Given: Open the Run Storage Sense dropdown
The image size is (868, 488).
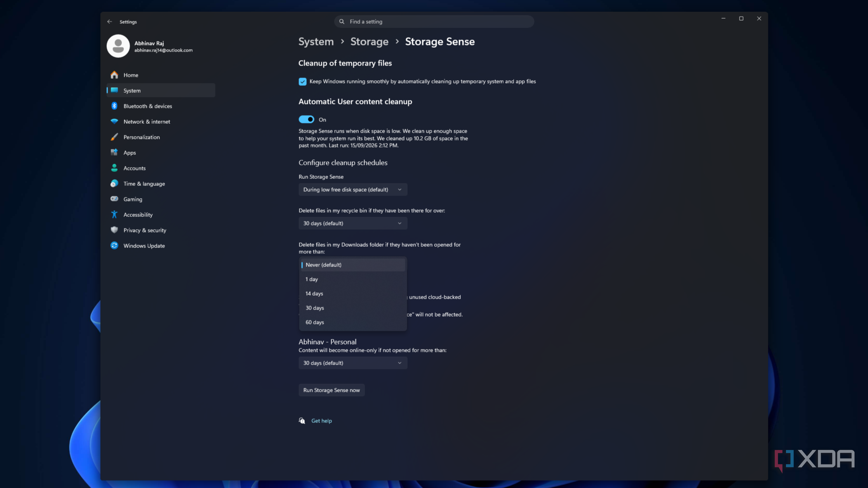Looking at the screenshot, I should click(353, 190).
